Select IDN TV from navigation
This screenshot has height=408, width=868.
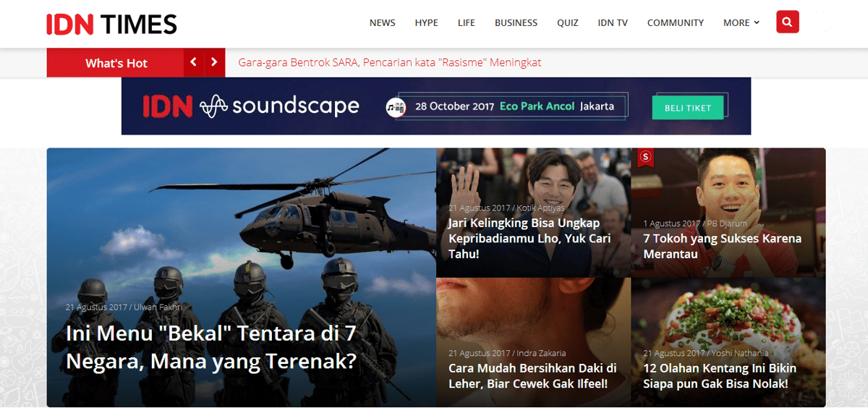[x=612, y=23]
